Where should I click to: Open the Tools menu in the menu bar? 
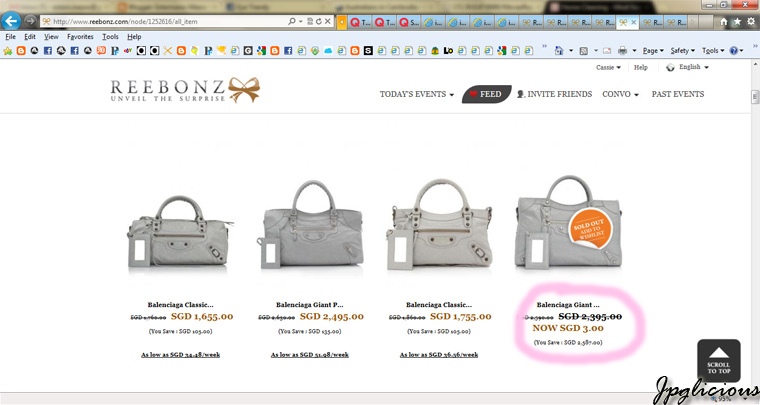110,37
